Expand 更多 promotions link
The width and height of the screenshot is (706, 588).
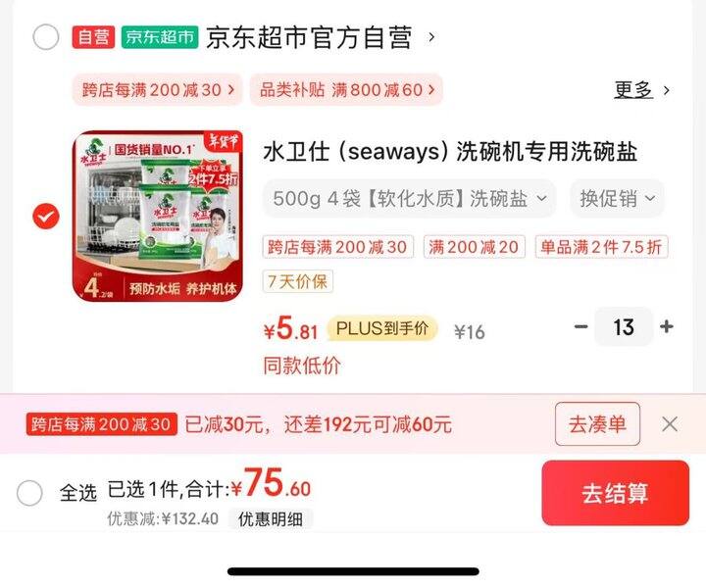click(x=641, y=90)
